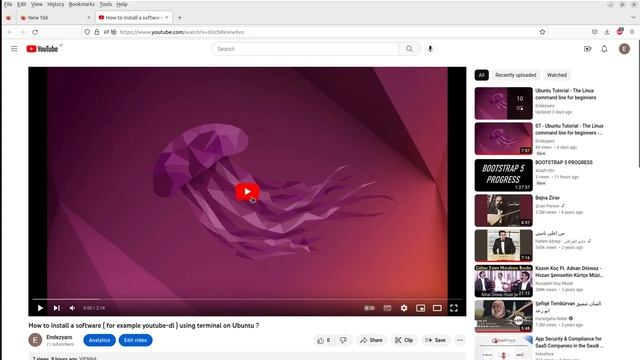
Task: Open the Edit menu
Action: point(22,4)
